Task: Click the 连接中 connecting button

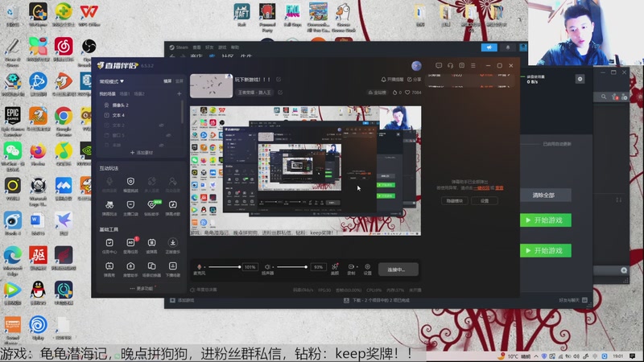Action: [398, 269]
